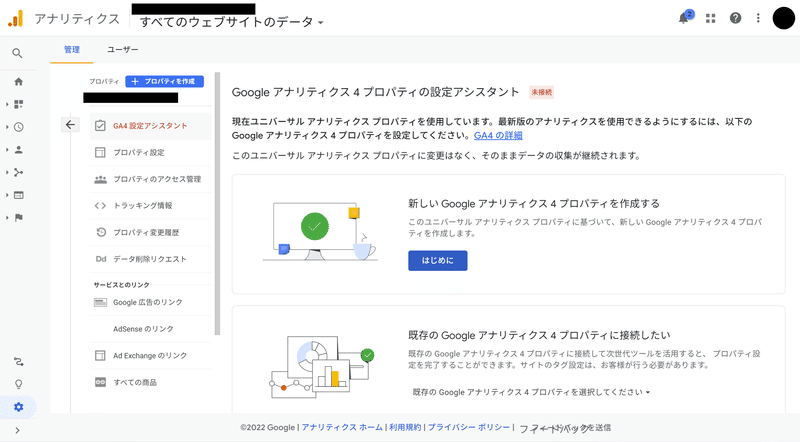
Task: Click the search magnifier in the sidebar
Action: coord(17,53)
